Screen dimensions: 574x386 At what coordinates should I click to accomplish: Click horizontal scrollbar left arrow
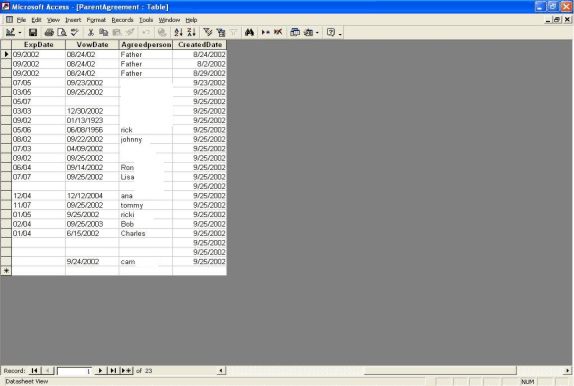[221, 371]
